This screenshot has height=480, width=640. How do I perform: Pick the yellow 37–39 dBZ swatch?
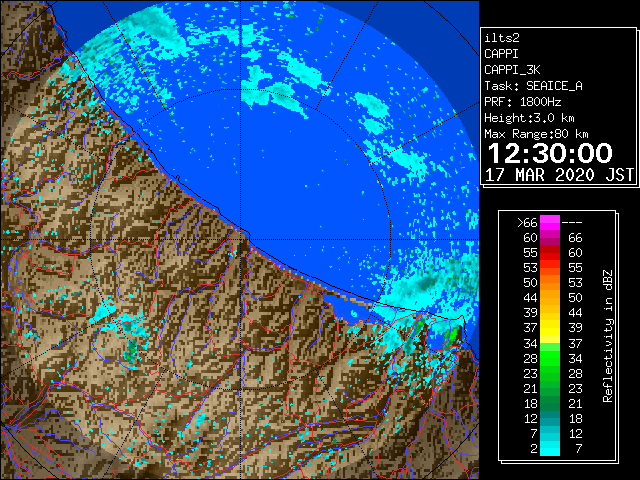[x=550, y=328]
